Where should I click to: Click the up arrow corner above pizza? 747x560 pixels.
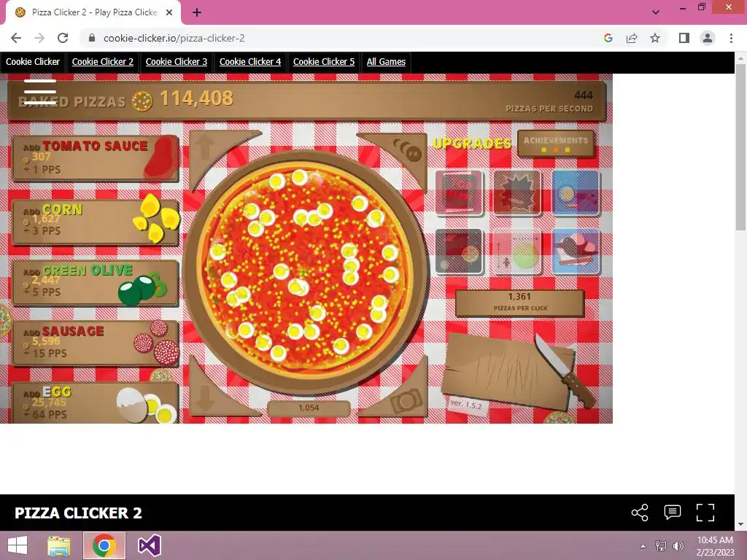click(x=205, y=148)
